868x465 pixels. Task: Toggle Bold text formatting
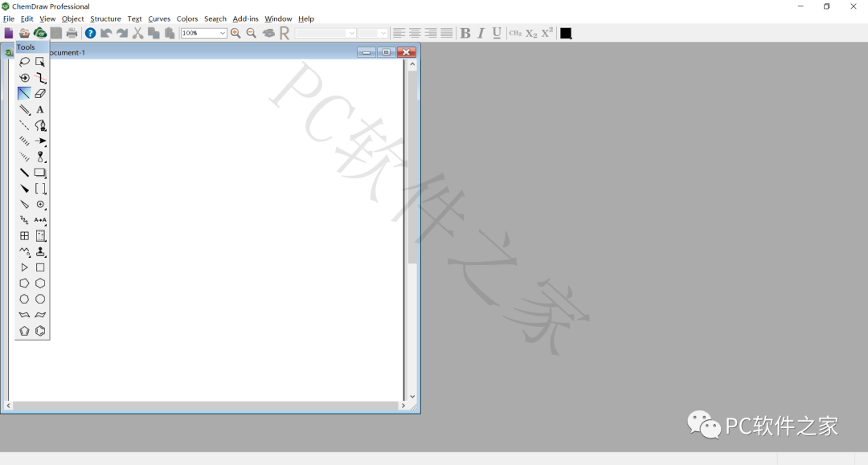[x=465, y=33]
